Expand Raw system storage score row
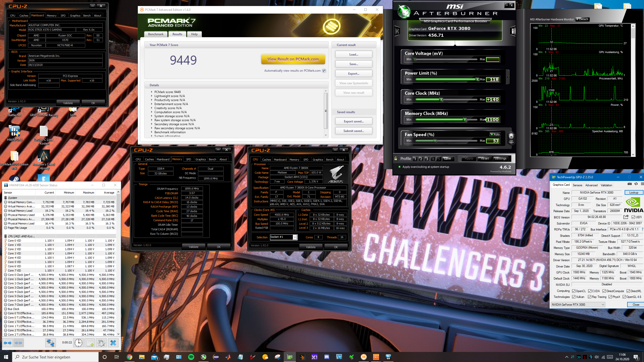Screen dimensions: 644x362 pyautogui.click(x=152, y=120)
